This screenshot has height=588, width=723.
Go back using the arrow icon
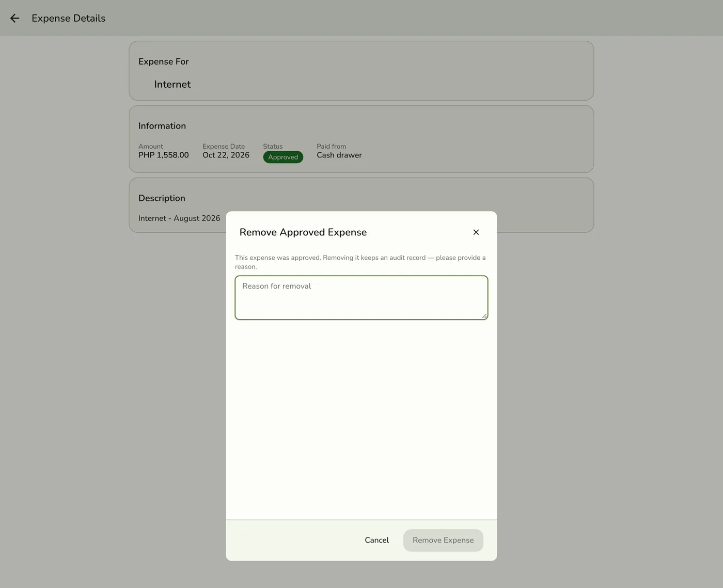[x=14, y=18]
